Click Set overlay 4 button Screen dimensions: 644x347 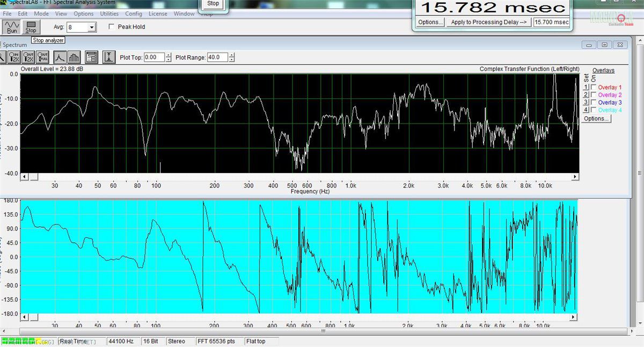(x=586, y=110)
